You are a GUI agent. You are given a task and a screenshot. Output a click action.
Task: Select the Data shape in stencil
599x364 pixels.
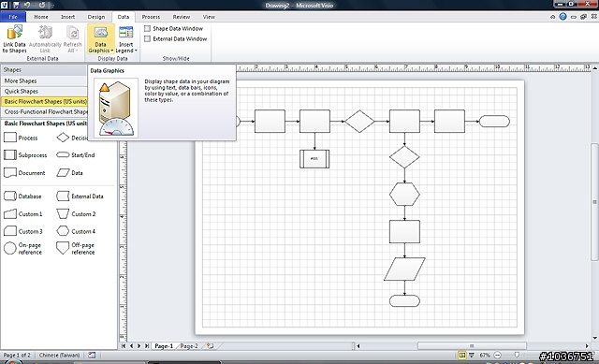[x=69, y=172]
